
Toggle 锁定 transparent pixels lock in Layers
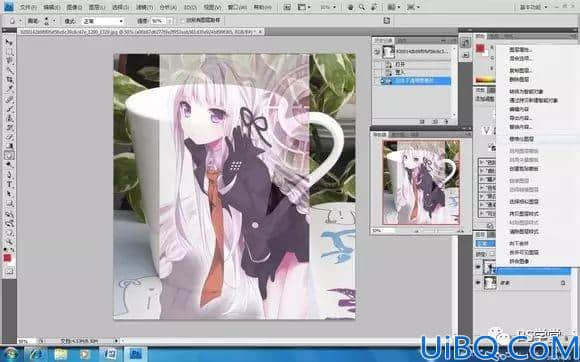pyautogui.click(x=492, y=254)
